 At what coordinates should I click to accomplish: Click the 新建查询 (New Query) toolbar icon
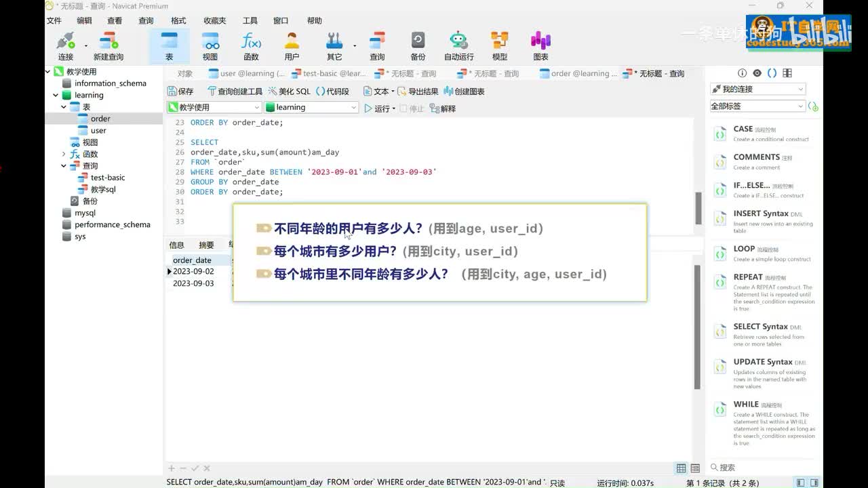[108, 46]
